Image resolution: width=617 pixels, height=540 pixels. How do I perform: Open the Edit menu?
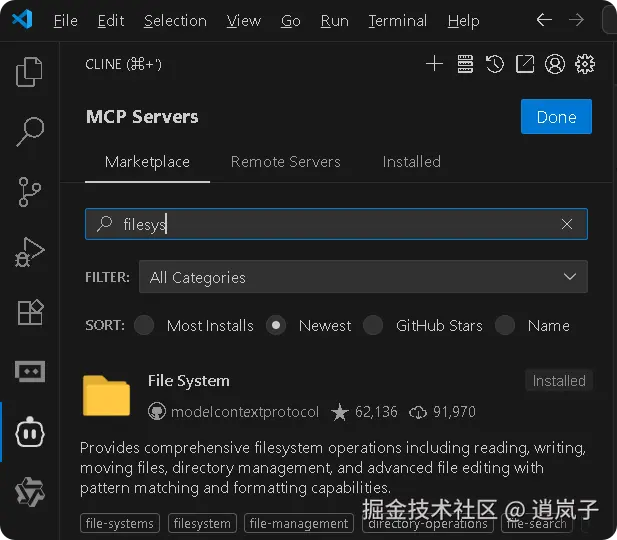point(111,20)
